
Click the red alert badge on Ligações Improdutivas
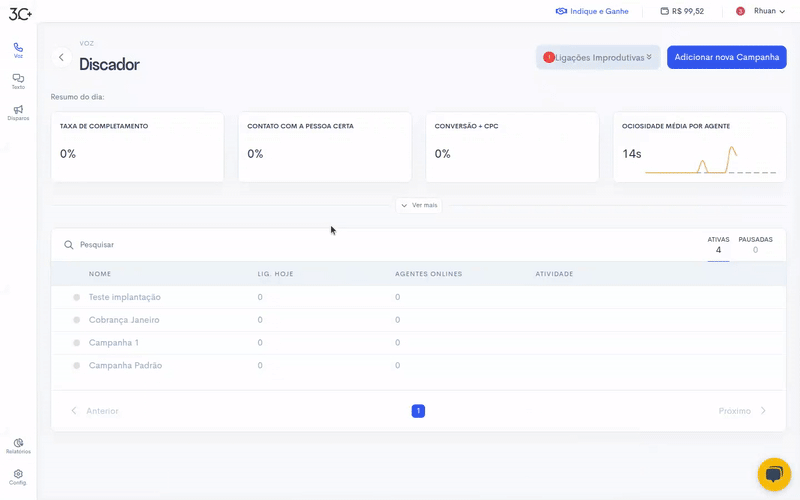tap(548, 57)
